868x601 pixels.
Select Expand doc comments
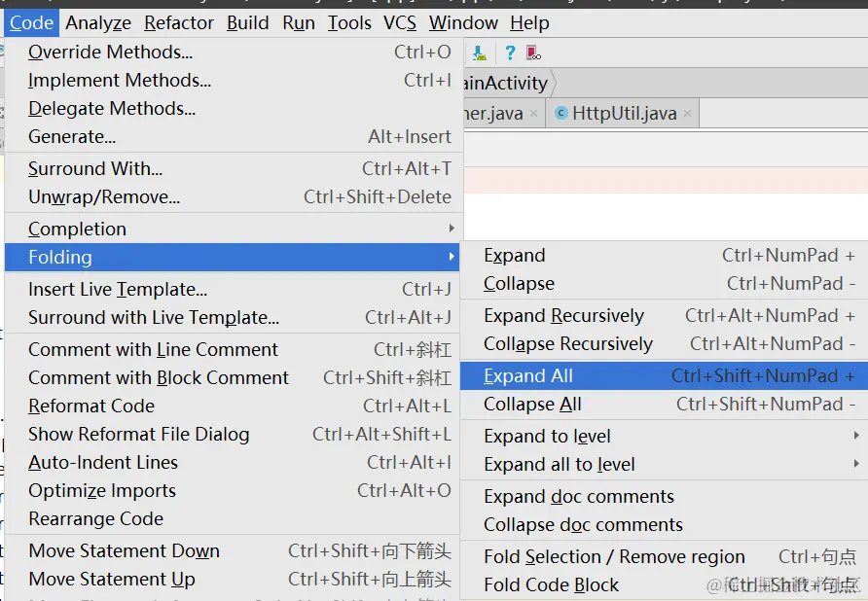(x=665, y=497)
